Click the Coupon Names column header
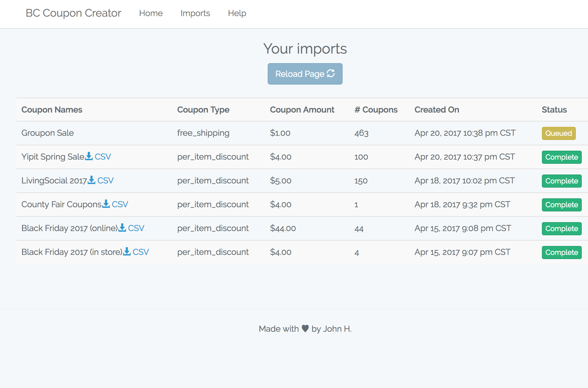 pos(52,110)
